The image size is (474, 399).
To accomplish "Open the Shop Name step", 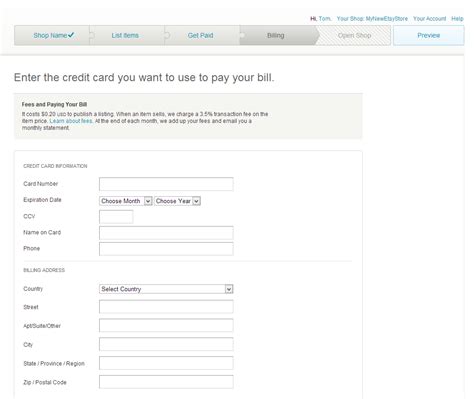I will pos(52,35).
